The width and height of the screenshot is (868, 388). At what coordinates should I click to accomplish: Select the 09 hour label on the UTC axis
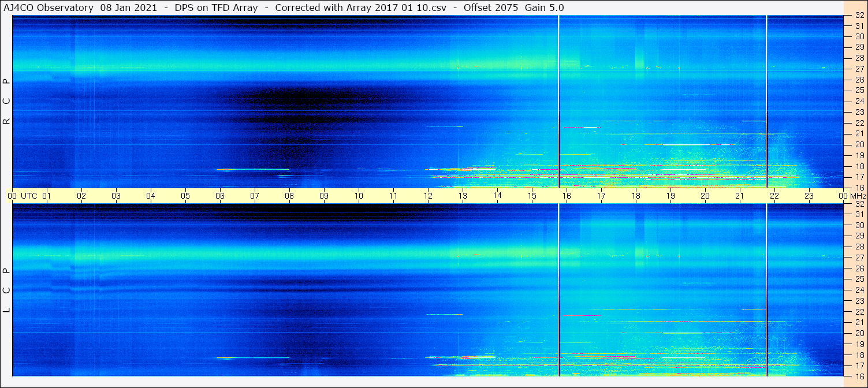(324, 196)
